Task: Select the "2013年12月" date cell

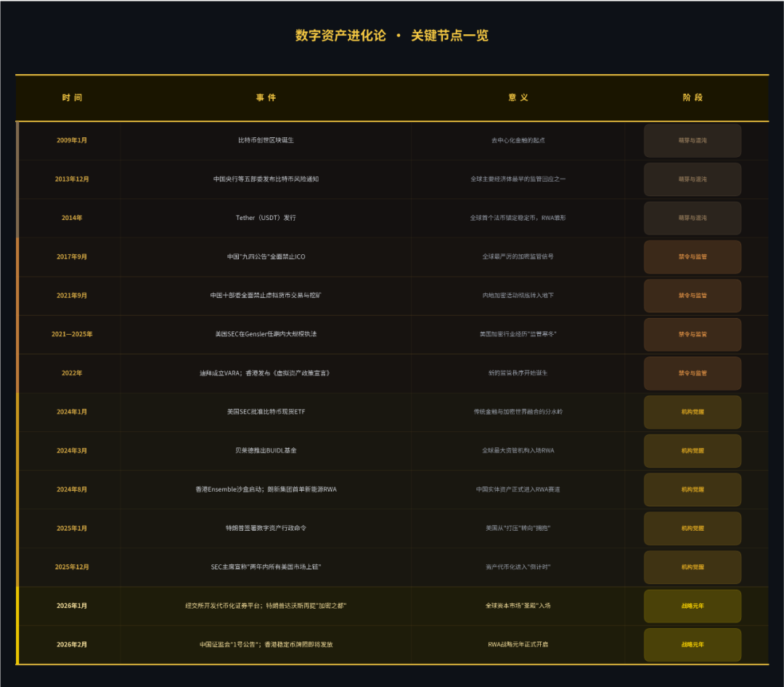Action: (x=72, y=179)
